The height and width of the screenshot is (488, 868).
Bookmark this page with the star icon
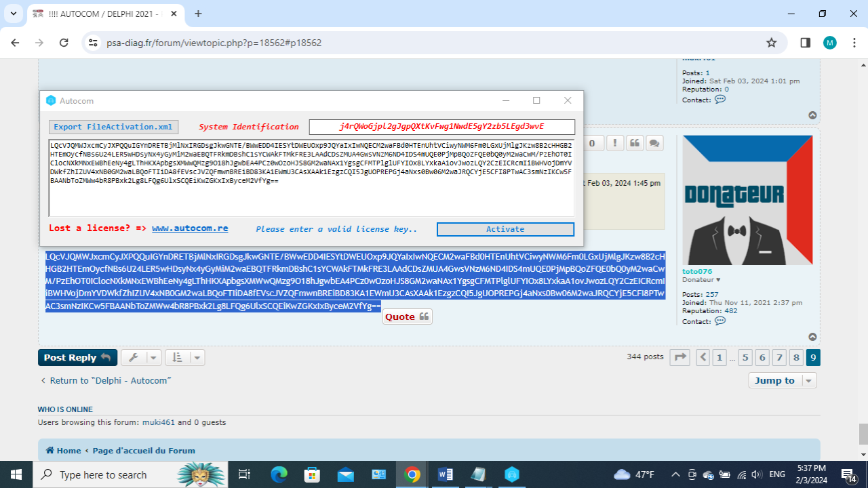coord(771,43)
